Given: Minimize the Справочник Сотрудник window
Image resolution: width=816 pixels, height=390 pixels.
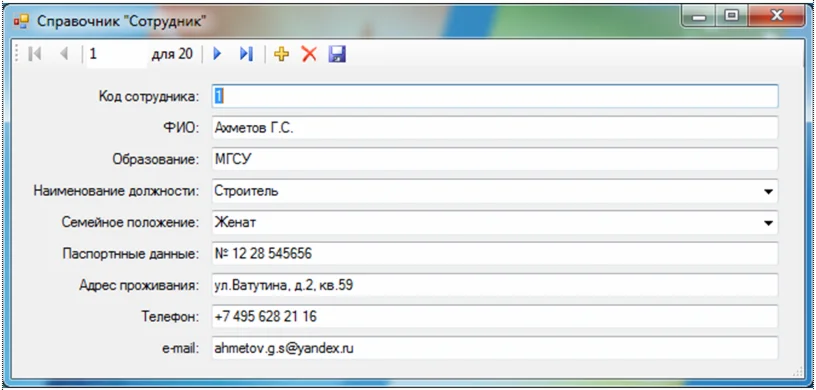Looking at the screenshot, I should point(699,17).
